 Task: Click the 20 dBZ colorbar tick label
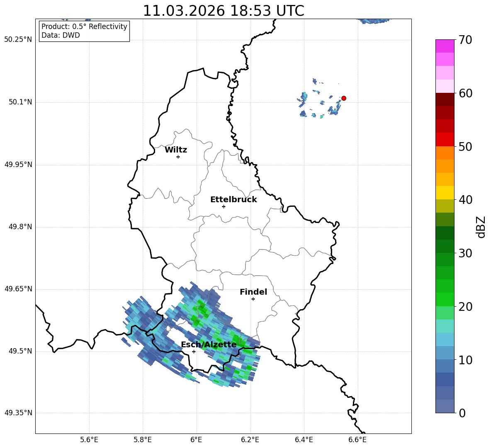[465, 307]
